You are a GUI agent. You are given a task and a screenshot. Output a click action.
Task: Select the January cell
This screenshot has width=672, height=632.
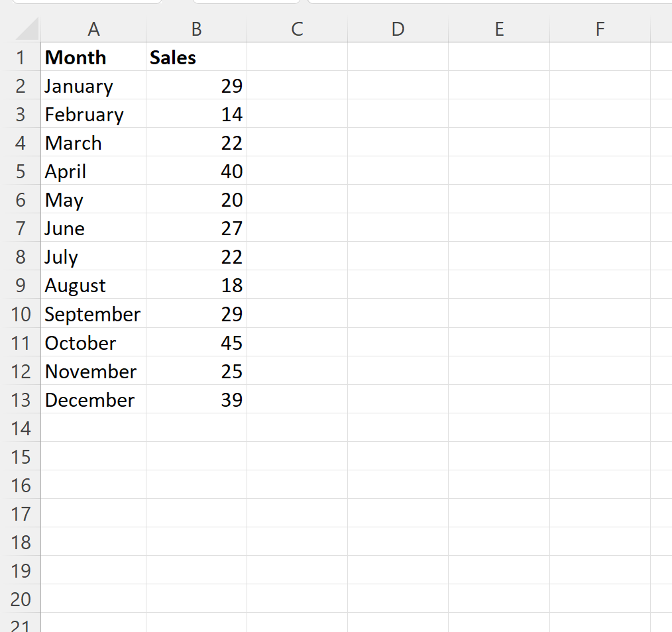(93, 85)
